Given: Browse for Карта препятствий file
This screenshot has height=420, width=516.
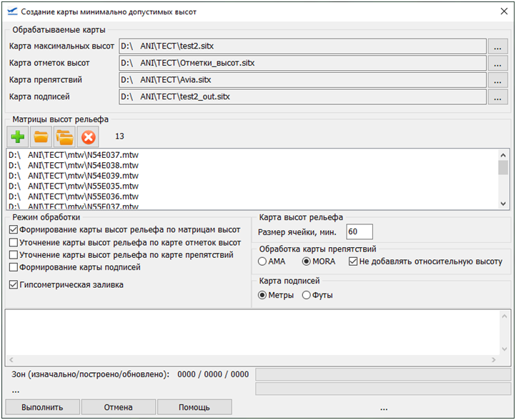Looking at the screenshot, I should (x=497, y=80).
